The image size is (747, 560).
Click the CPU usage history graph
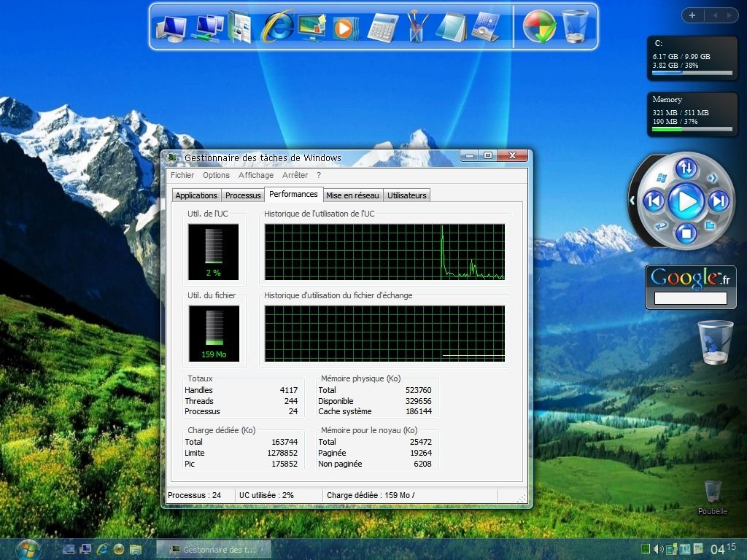point(385,252)
